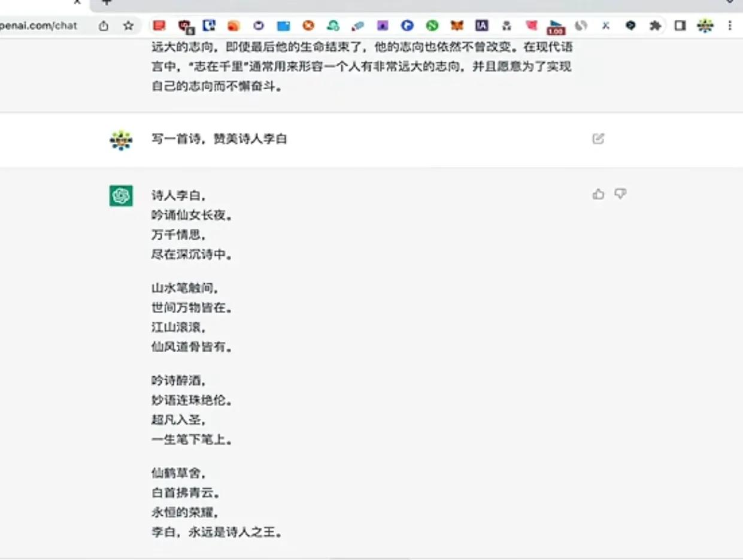Click the extension with the 1.00 badge
The image size is (743, 560).
coord(555,26)
